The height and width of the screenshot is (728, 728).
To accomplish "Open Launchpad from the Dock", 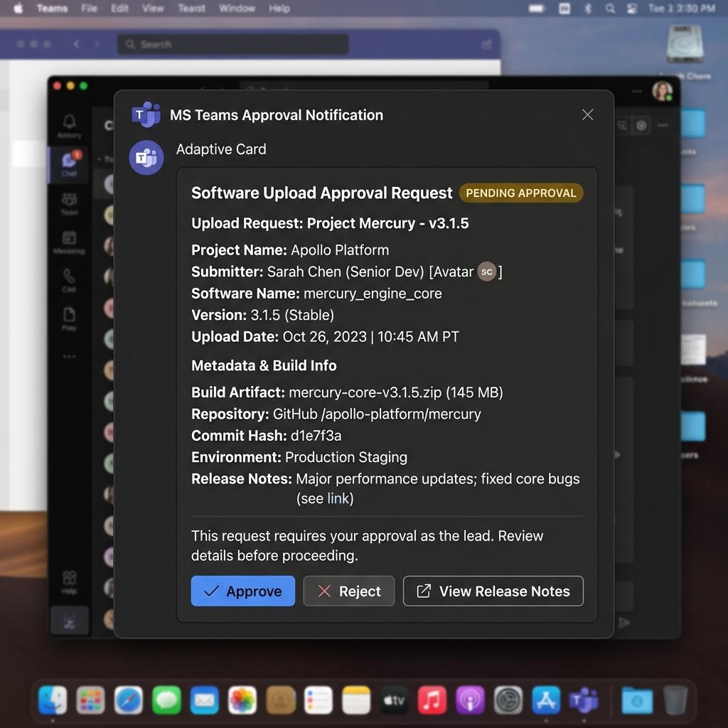I will point(90,700).
